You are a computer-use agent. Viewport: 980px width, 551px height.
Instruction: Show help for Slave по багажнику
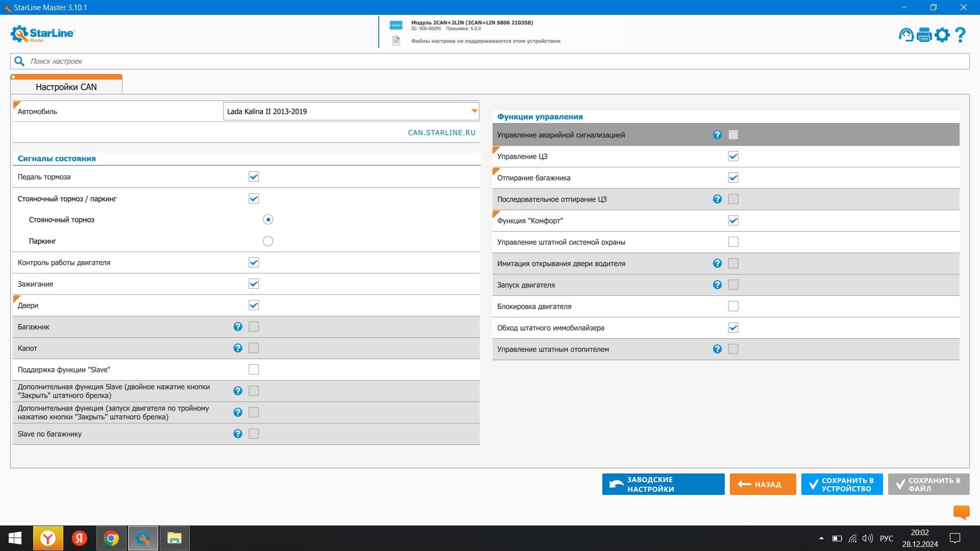point(238,434)
